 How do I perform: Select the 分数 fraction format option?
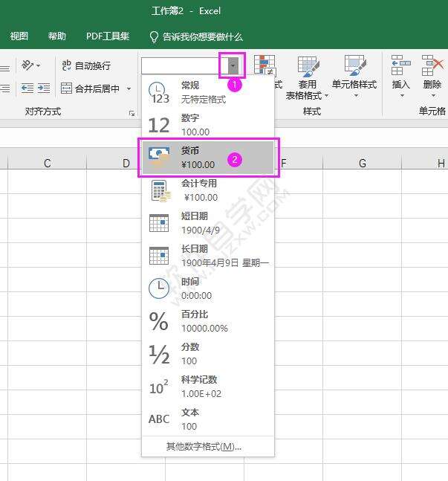pyautogui.click(x=208, y=354)
